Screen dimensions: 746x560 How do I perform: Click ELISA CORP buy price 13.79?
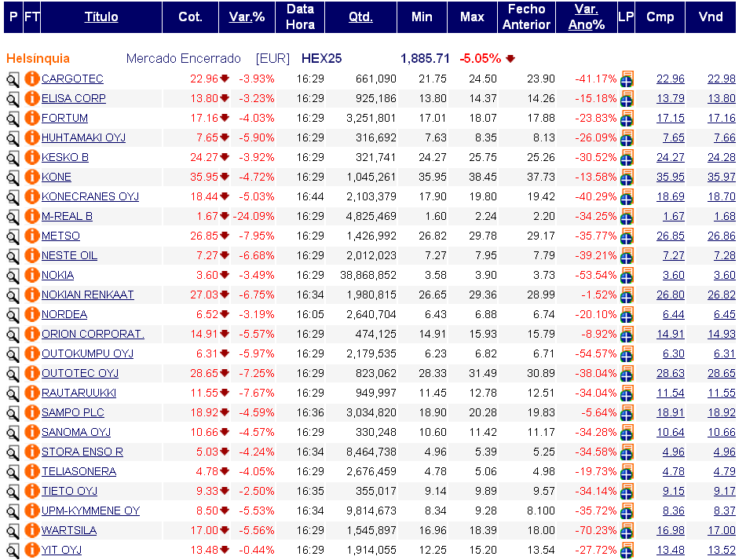click(671, 98)
